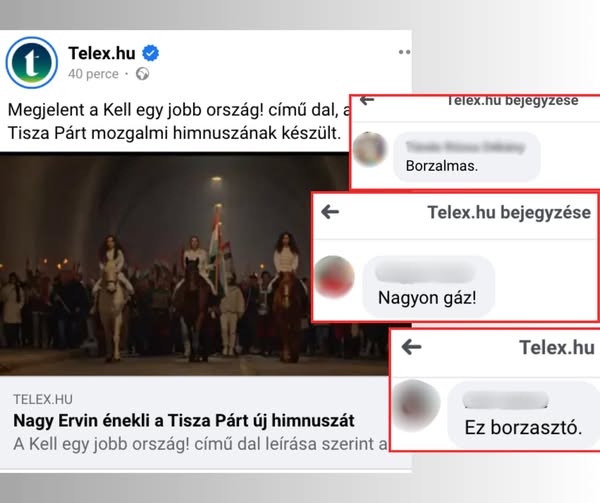Screen dimensions: 600x503
Task: Click the post caption about Tisza Párt
Action: pyautogui.click(x=179, y=122)
